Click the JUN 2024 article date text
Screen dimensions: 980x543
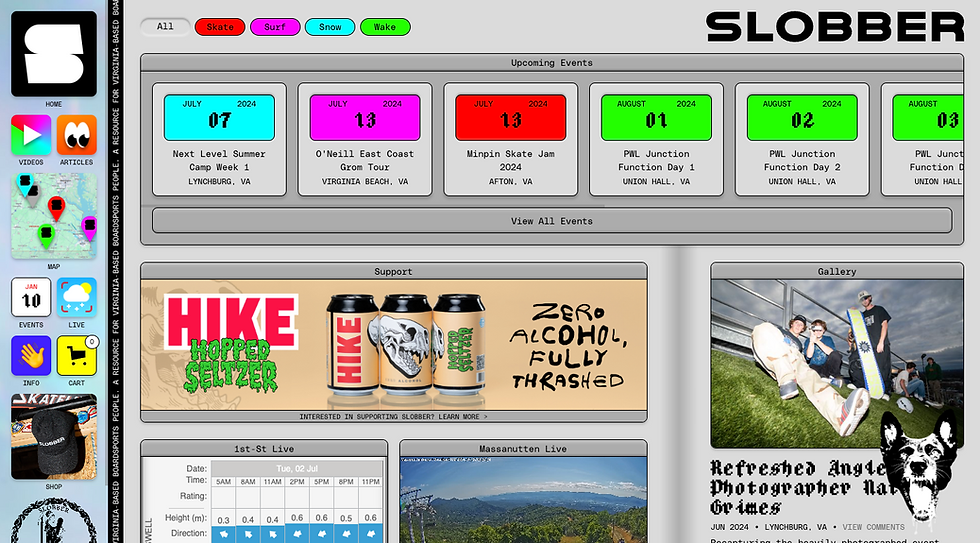[x=729, y=527]
